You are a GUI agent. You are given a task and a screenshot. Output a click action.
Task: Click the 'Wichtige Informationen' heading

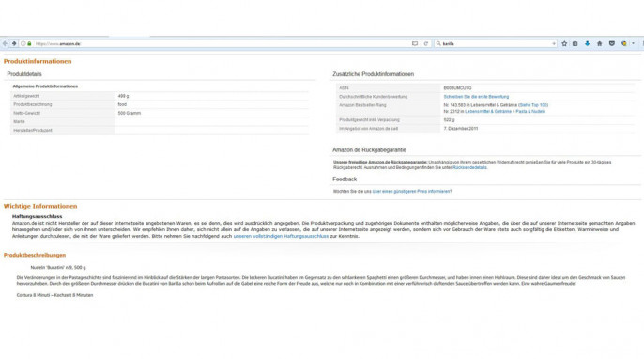click(x=40, y=206)
